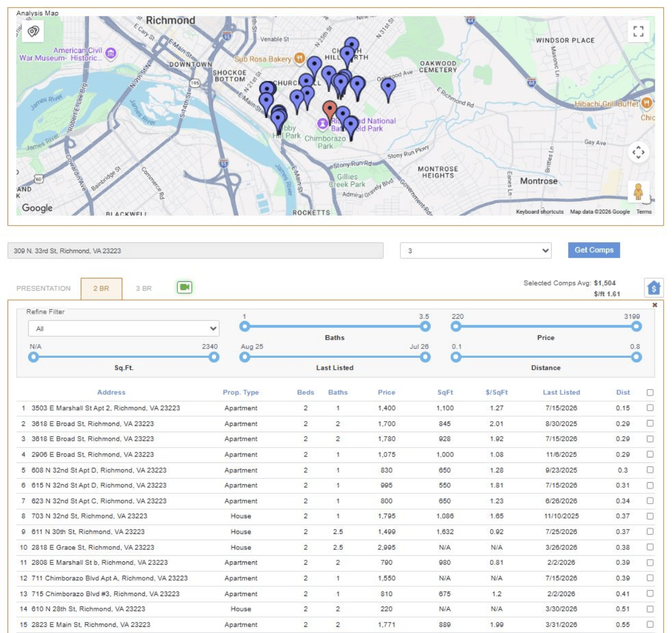Screen dimensions: 672x633
Task: Sort the table by Address column
Action: tap(111, 392)
